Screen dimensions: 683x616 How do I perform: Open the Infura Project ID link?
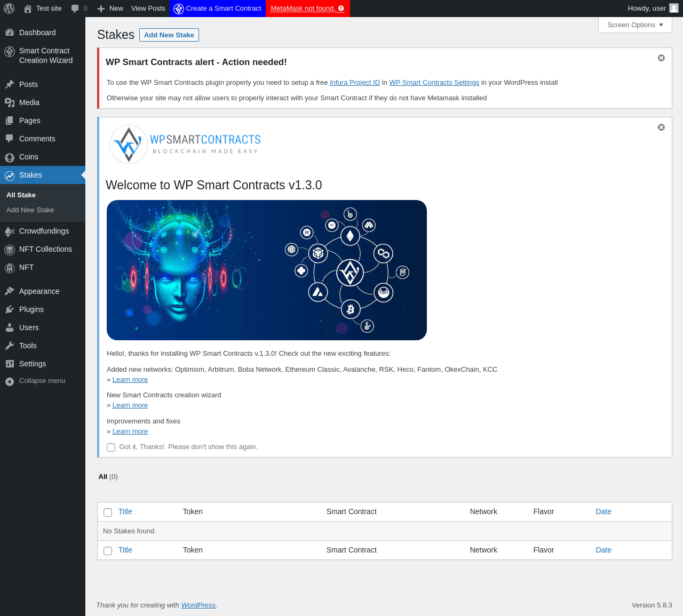(355, 83)
